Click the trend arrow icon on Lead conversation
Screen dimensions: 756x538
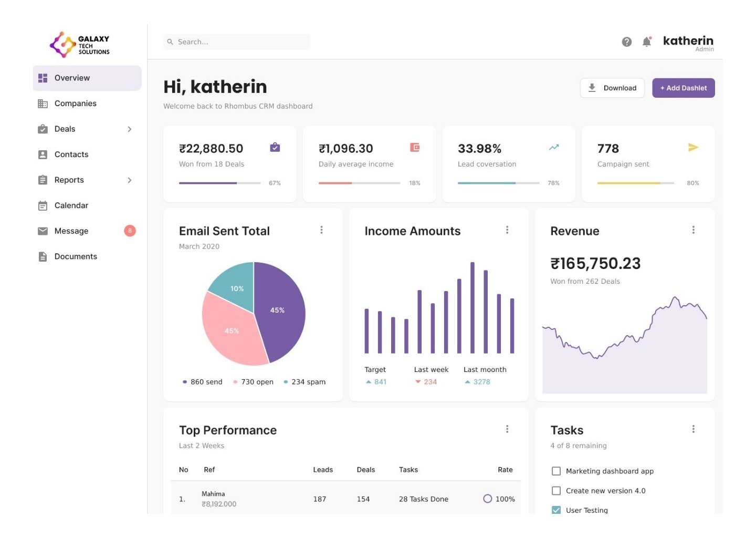(554, 148)
